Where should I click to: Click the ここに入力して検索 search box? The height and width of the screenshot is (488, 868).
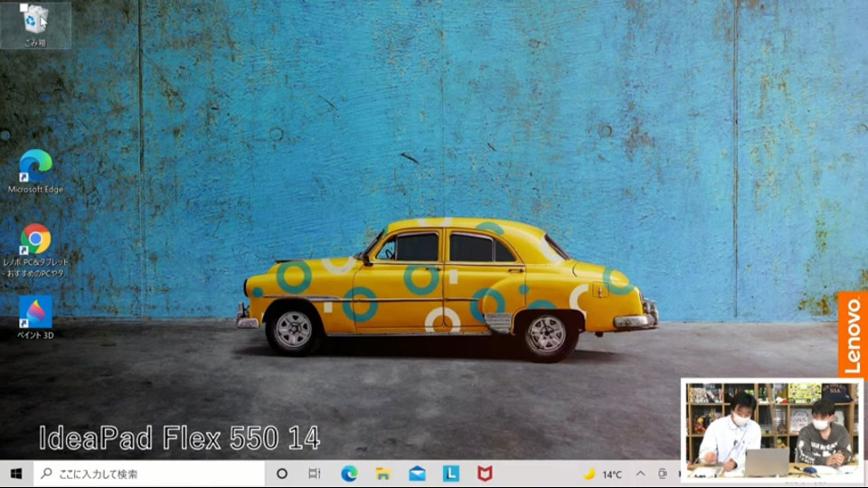click(x=149, y=474)
